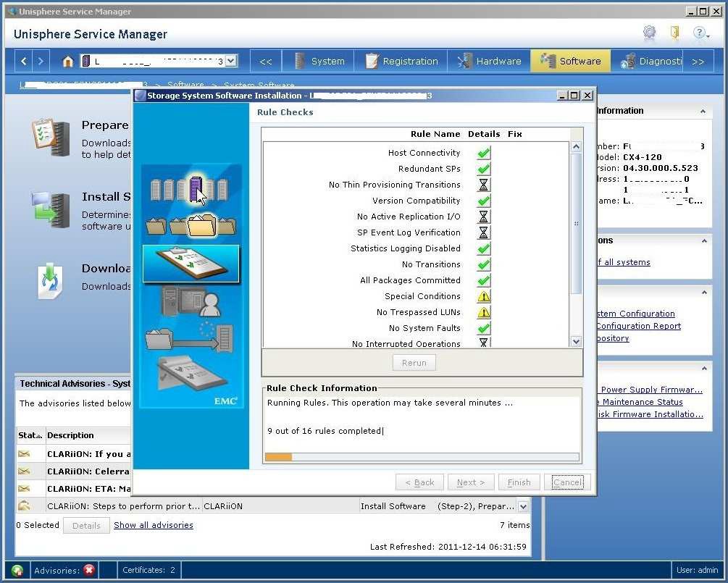The image size is (728, 583).
Task: Click the green check for Host Connectivity
Action: tap(483, 153)
